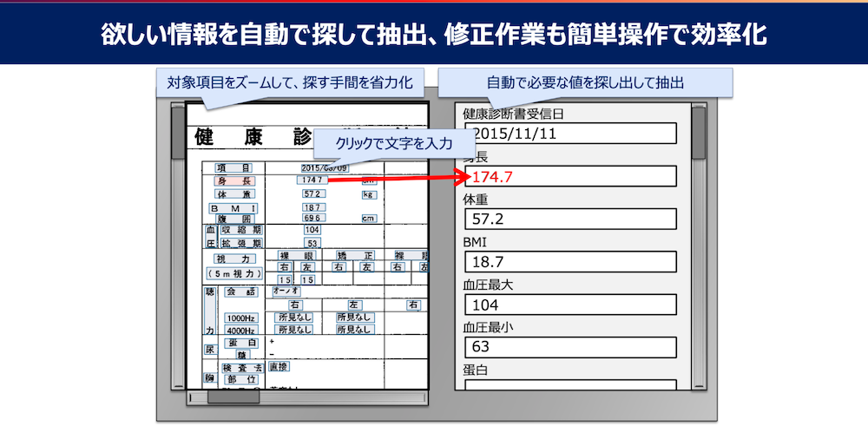Screen dimensions: 868x426
Task: Click the BMI field showing 18.7
Action: pos(570,261)
